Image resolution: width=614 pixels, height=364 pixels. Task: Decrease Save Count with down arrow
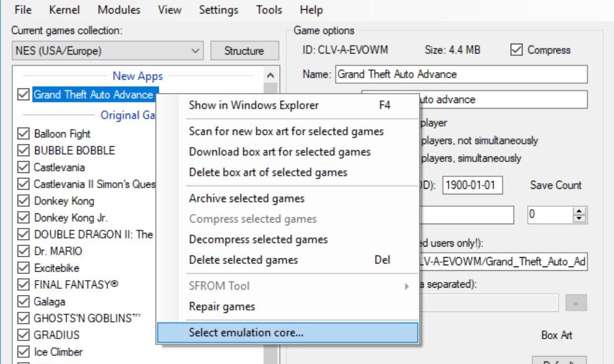[x=580, y=219]
